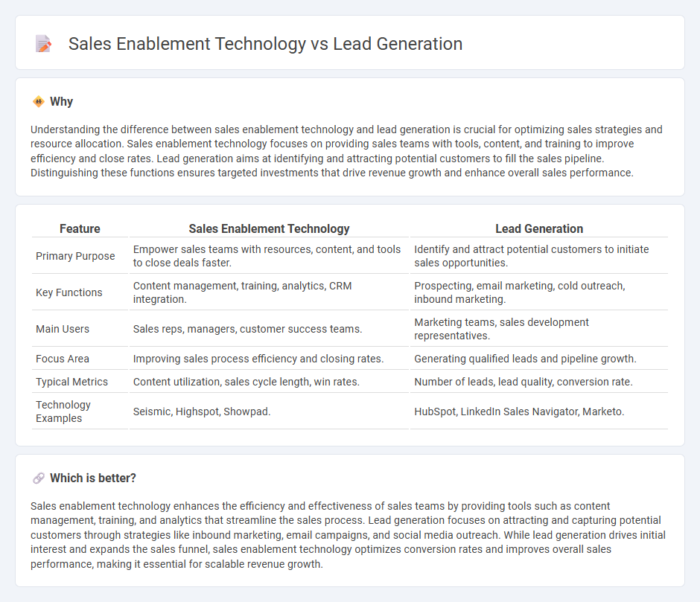Select the Which is better? heading
This screenshot has width=700, height=602.
[x=93, y=478]
